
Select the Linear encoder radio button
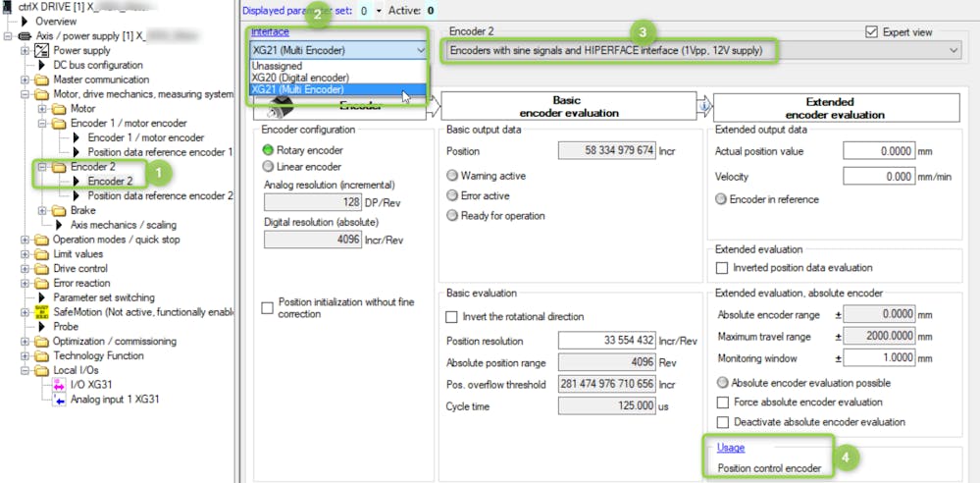tap(268, 167)
